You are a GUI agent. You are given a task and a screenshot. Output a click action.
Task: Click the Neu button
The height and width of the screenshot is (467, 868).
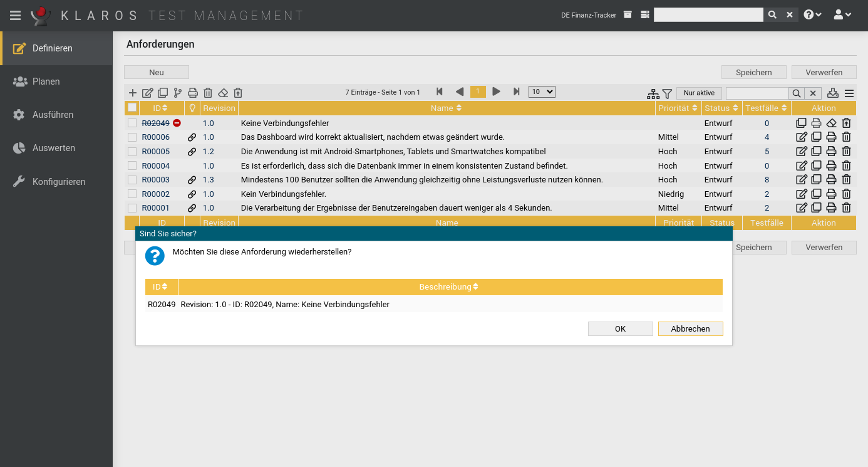click(157, 72)
